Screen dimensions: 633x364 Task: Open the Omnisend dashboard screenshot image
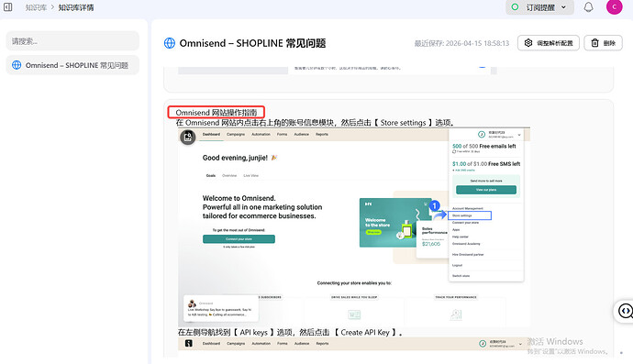[x=354, y=227]
